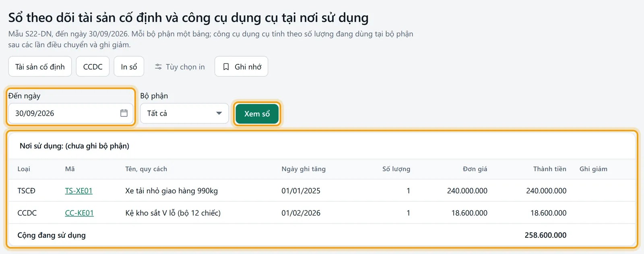The image size is (644, 254).
Task: Click the TSCĐ type cell
Action: [27, 191]
